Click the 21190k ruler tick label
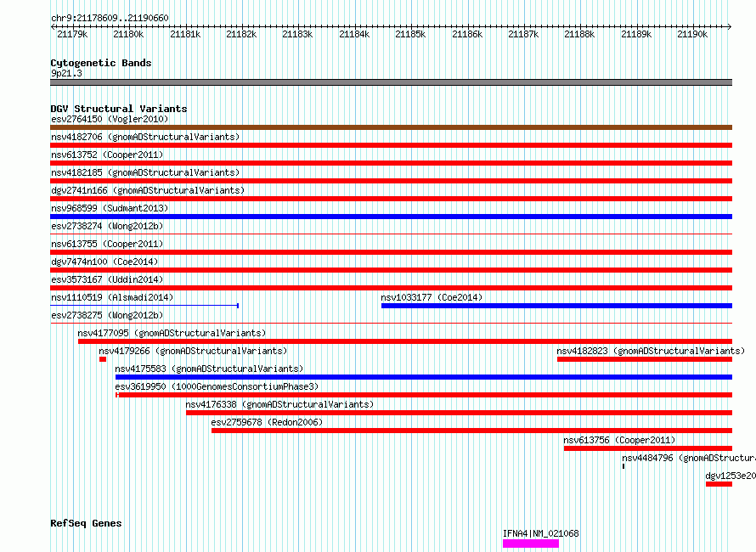This screenshot has width=756, height=552. point(692,34)
